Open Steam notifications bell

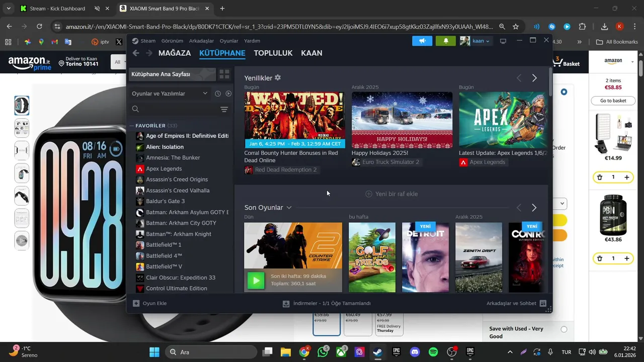pos(446,41)
